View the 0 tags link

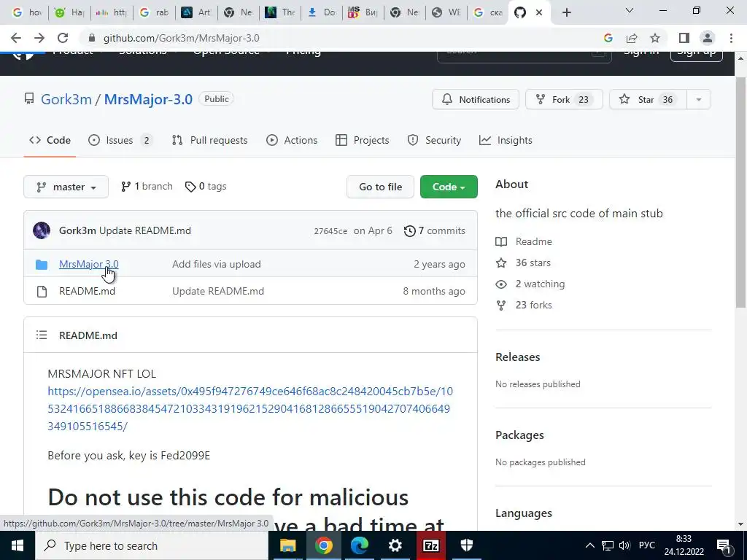[x=206, y=186]
